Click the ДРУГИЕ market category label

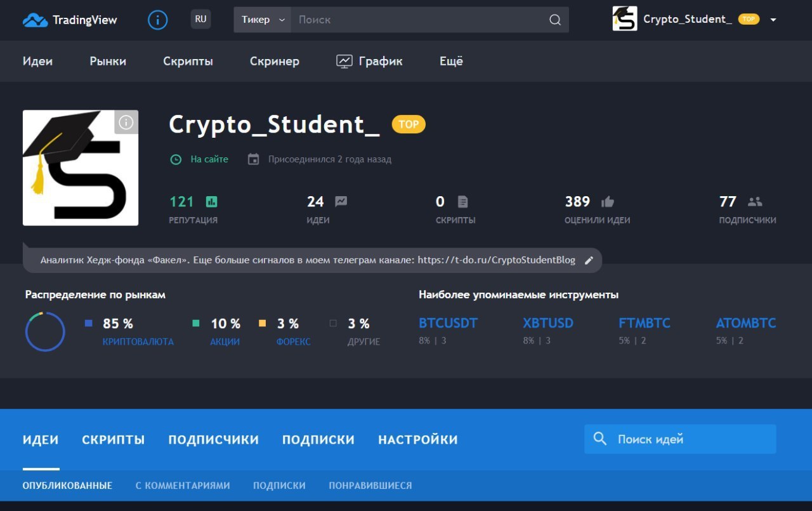tap(364, 342)
